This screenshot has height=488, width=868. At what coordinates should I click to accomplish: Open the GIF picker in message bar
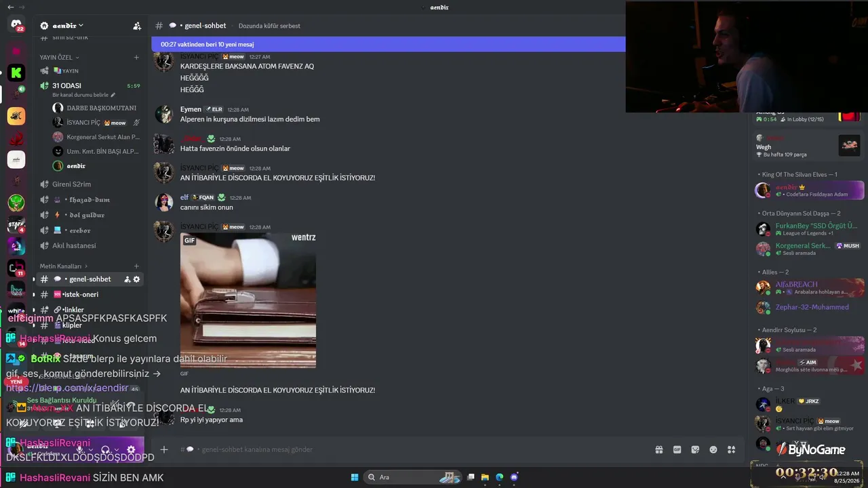677,449
